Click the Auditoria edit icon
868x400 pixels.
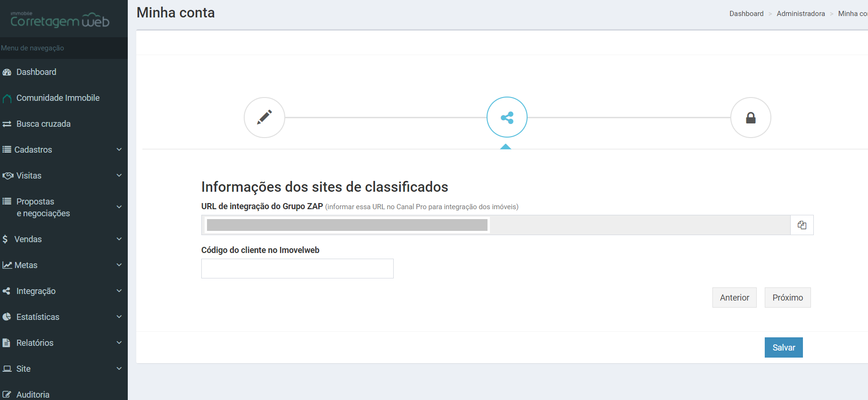(7, 395)
